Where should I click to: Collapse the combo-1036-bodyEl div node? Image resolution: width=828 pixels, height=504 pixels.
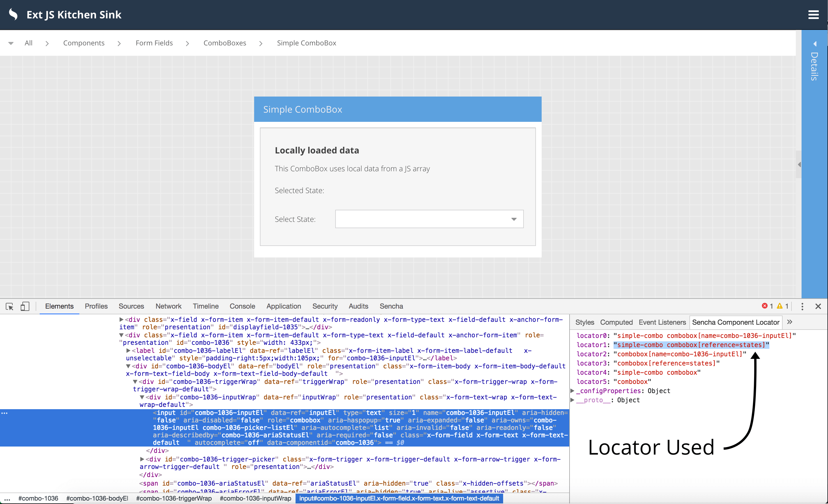coord(128,366)
